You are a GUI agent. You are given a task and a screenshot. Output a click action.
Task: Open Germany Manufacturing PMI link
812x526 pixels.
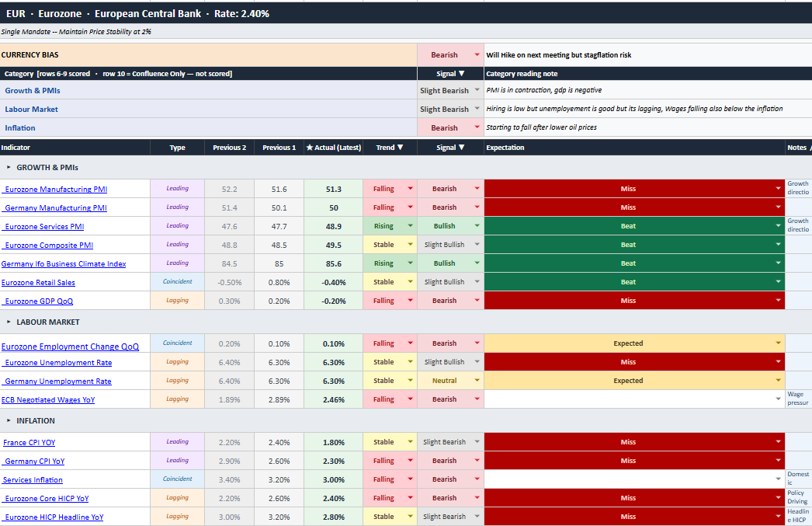coord(56,207)
